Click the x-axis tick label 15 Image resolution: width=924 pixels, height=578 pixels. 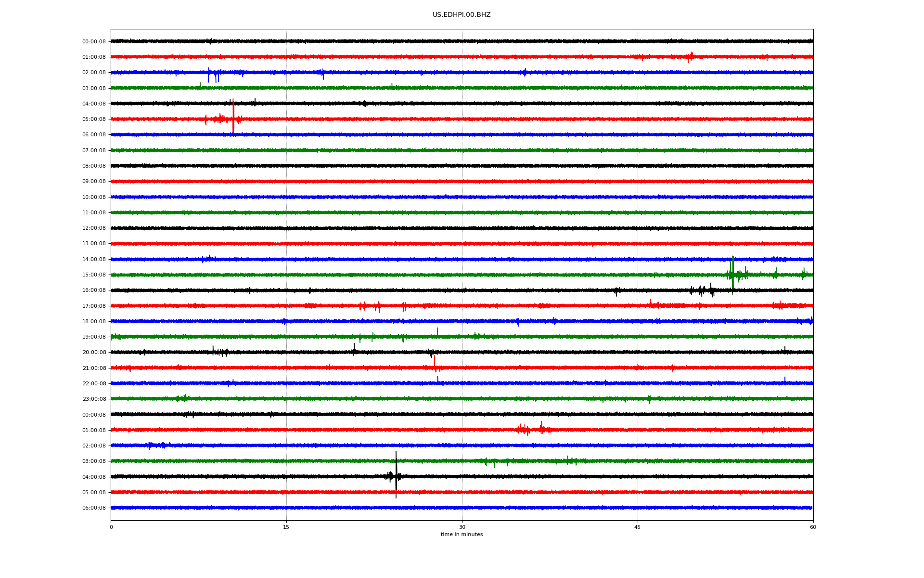286,527
